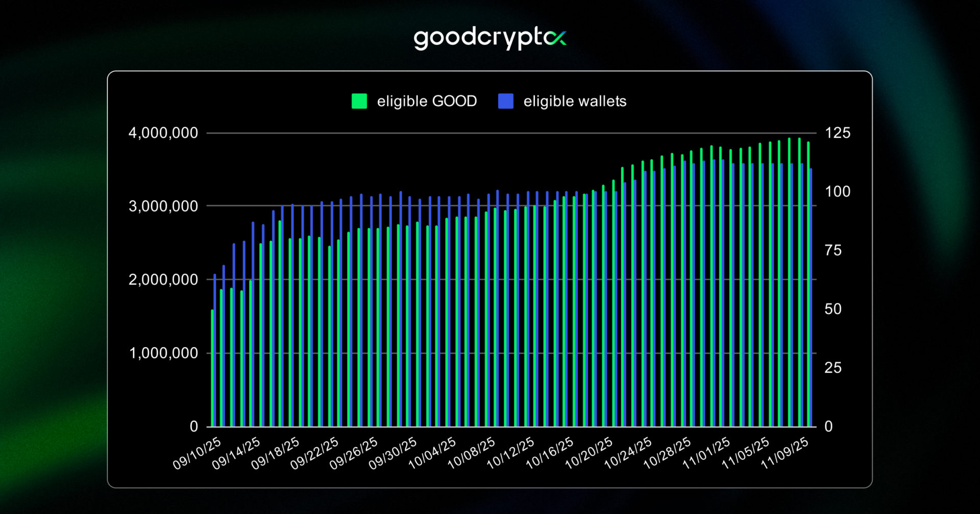Screen dimensions: 980x514
Task: Click the 50 right axis label
Action: pos(833,309)
